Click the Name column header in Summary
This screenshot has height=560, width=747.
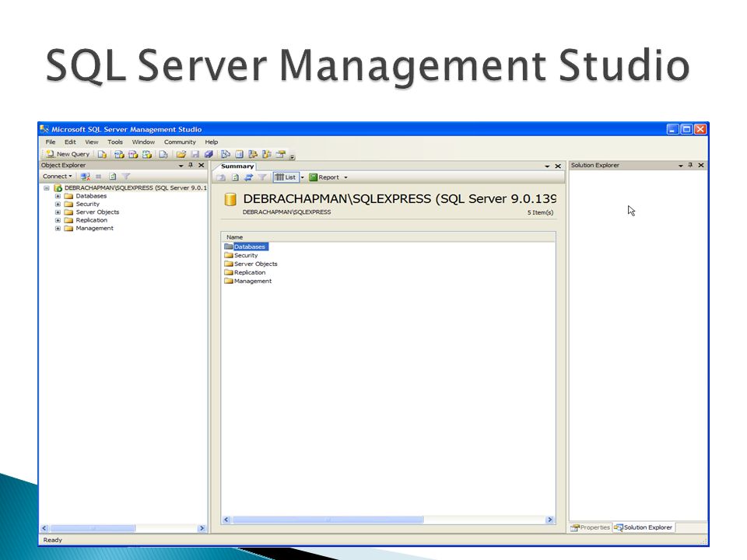point(388,237)
